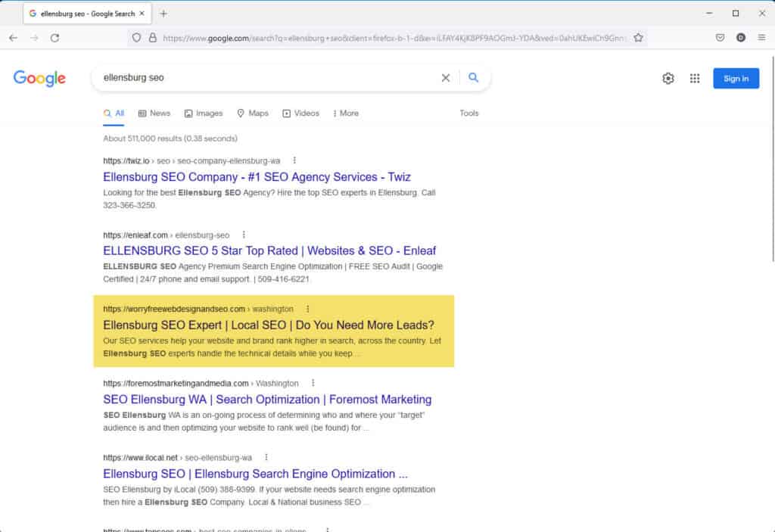Open the three-dot menu beside twiz.io result

pyautogui.click(x=294, y=160)
